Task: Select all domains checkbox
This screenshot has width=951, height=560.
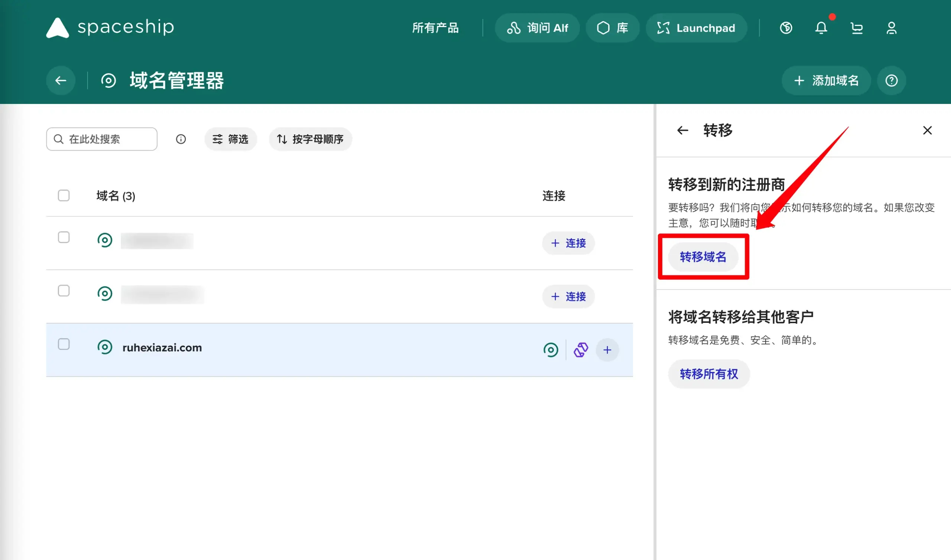Action: pos(64,196)
